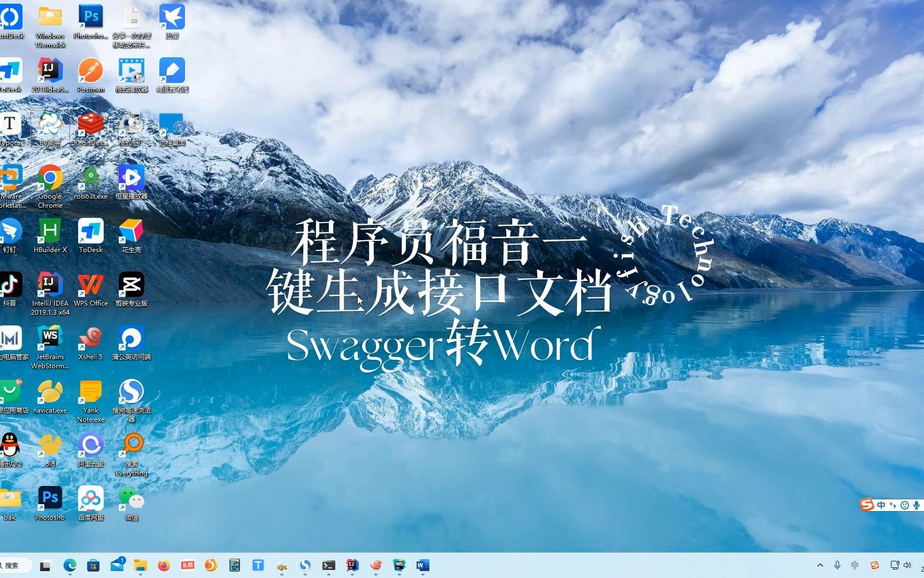Open Microsoft Edge from the taskbar
Screen dimensions: 924x578
point(70,565)
